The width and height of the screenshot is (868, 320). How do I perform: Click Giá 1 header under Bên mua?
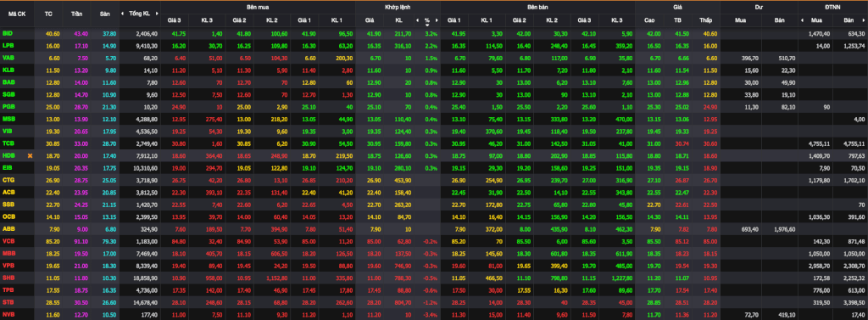tap(305, 20)
